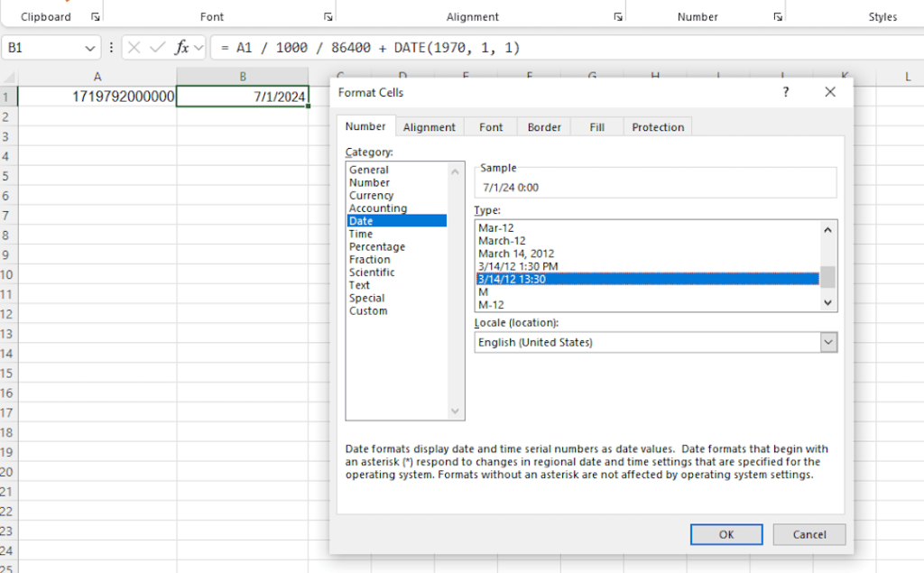Select row 10 header
This screenshot has width=924, height=573.
pos(8,274)
